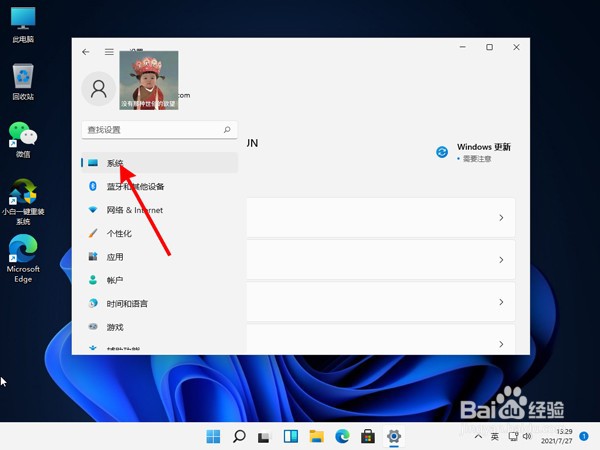Open File Explorer from the taskbar
This screenshot has width=600, height=450.
(x=316, y=436)
